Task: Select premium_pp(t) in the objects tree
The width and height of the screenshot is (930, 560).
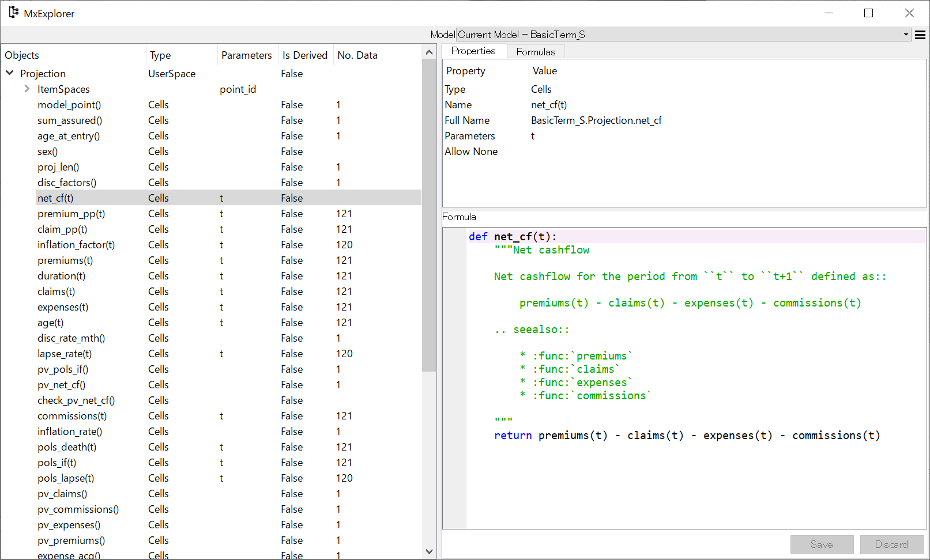Action: pyautogui.click(x=71, y=214)
